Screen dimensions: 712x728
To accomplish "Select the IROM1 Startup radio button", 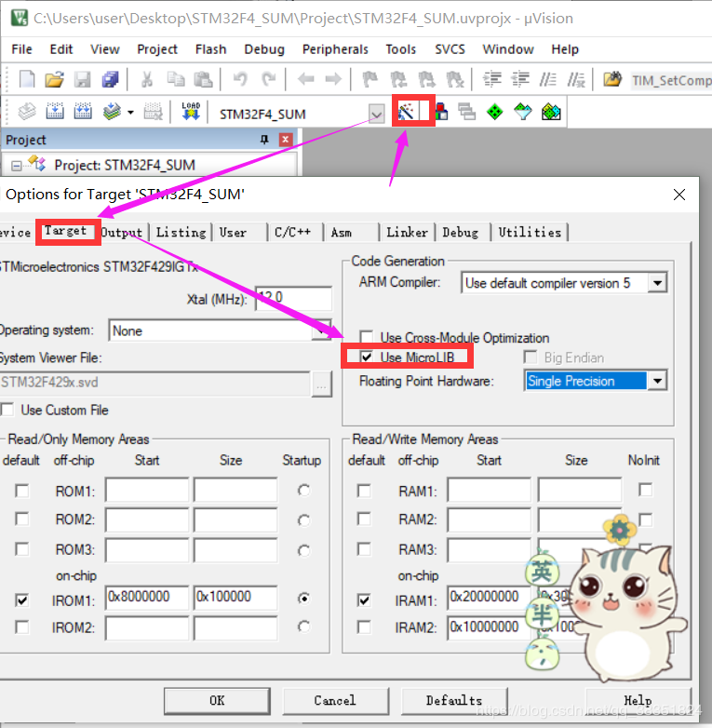I will (x=303, y=599).
